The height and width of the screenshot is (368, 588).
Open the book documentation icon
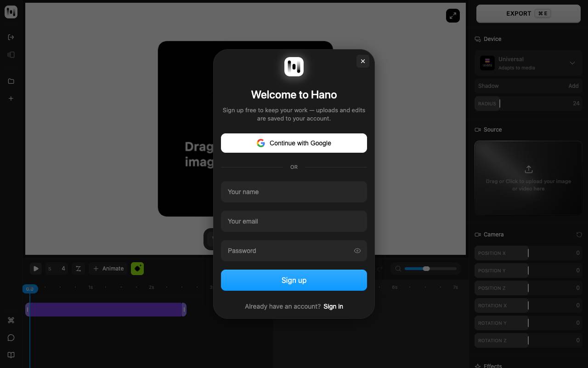(x=11, y=355)
